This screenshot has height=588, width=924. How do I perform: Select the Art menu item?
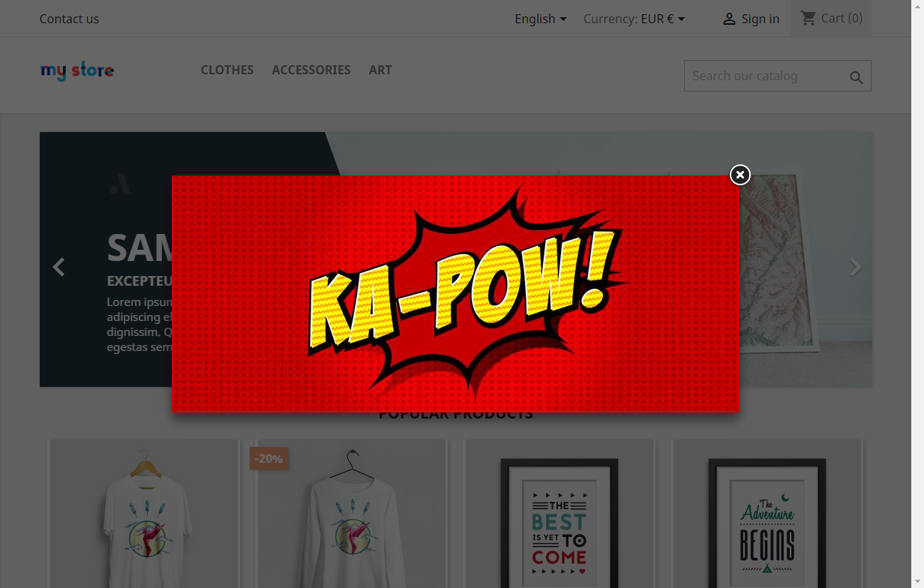pos(380,70)
